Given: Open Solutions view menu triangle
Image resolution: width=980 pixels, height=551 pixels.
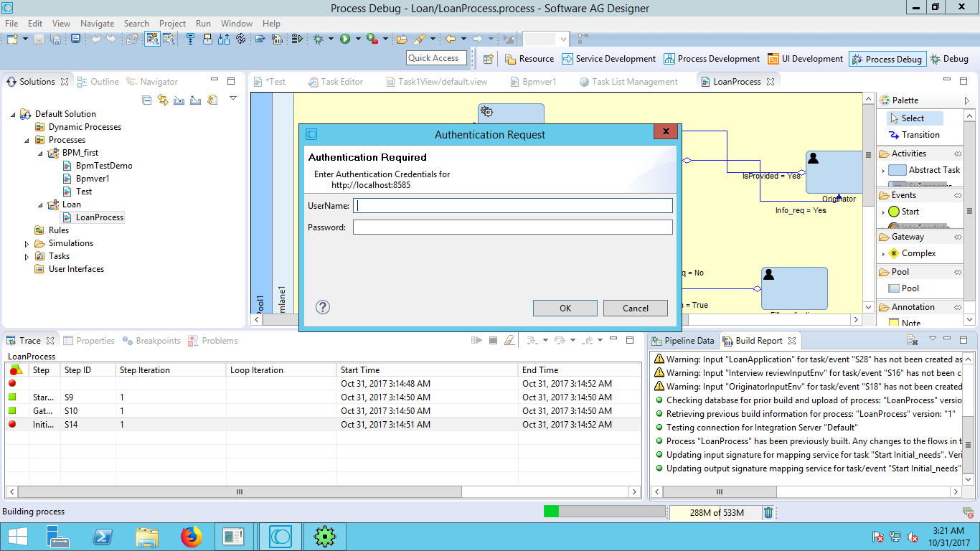Looking at the screenshot, I should [x=233, y=98].
